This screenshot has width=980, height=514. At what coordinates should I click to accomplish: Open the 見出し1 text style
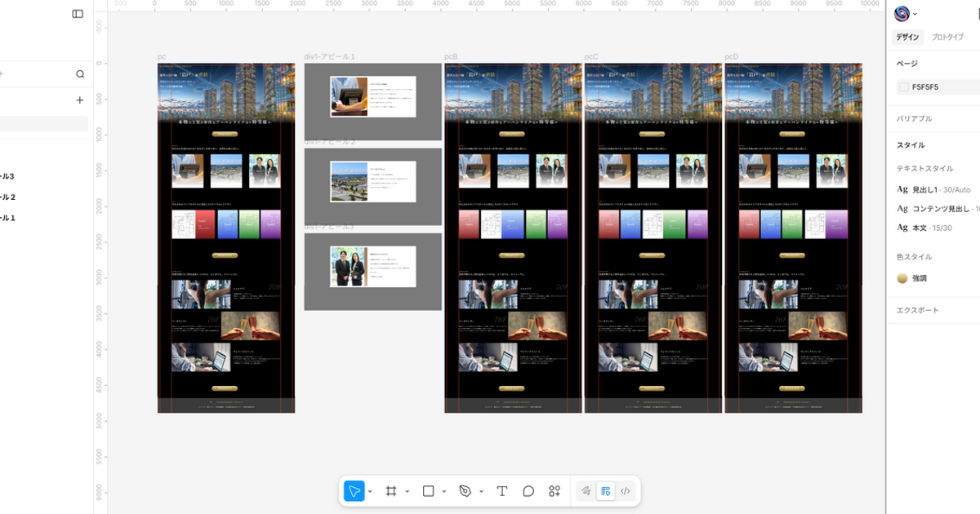[x=925, y=189]
